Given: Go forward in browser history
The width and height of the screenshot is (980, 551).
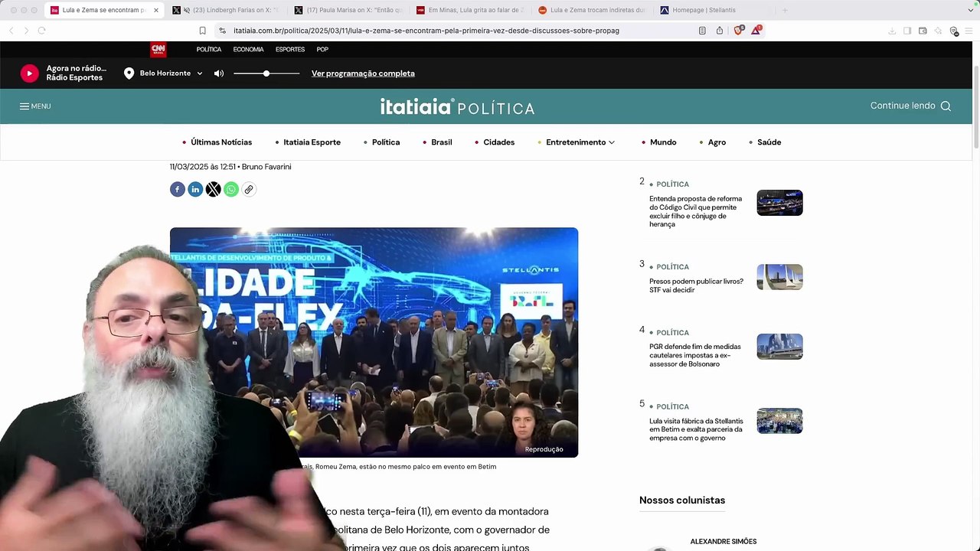Looking at the screenshot, I should 26,31.
